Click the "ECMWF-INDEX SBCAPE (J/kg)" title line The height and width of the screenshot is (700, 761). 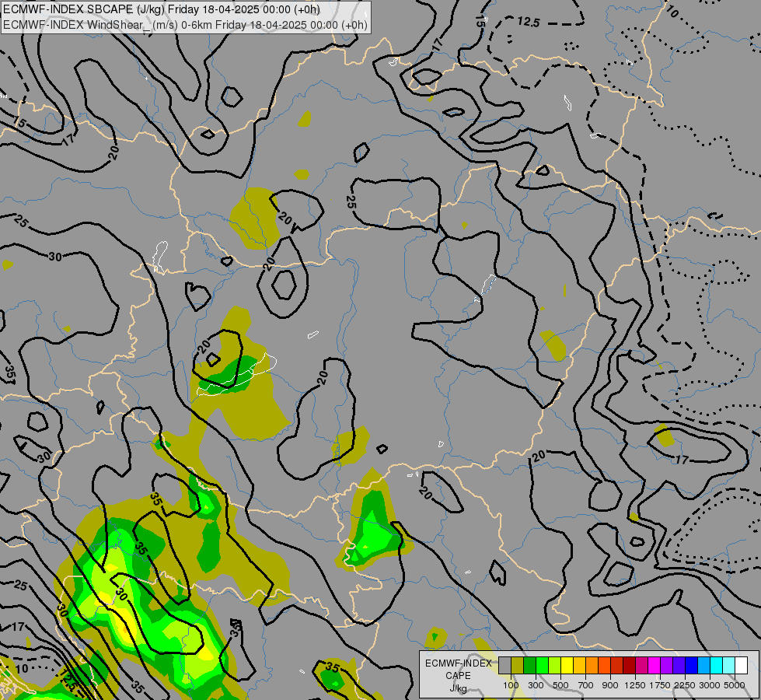click(161, 9)
